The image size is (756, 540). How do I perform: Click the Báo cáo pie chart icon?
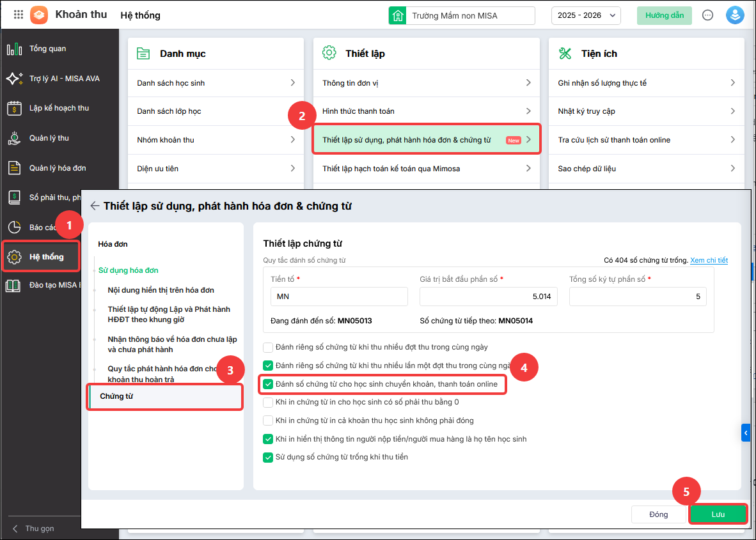coord(15,228)
